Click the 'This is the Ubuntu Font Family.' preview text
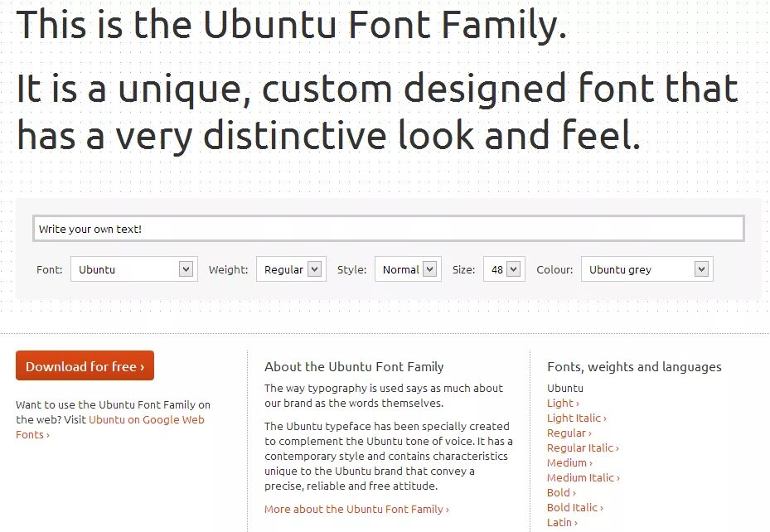Image resolution: width=770 pixels, height=532 pixels. (x=292, y=24)
